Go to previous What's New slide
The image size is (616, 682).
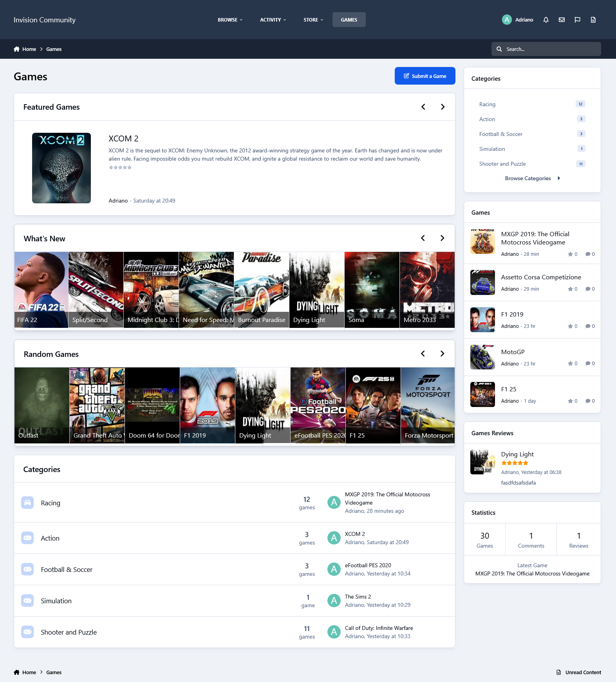(423, 238)
